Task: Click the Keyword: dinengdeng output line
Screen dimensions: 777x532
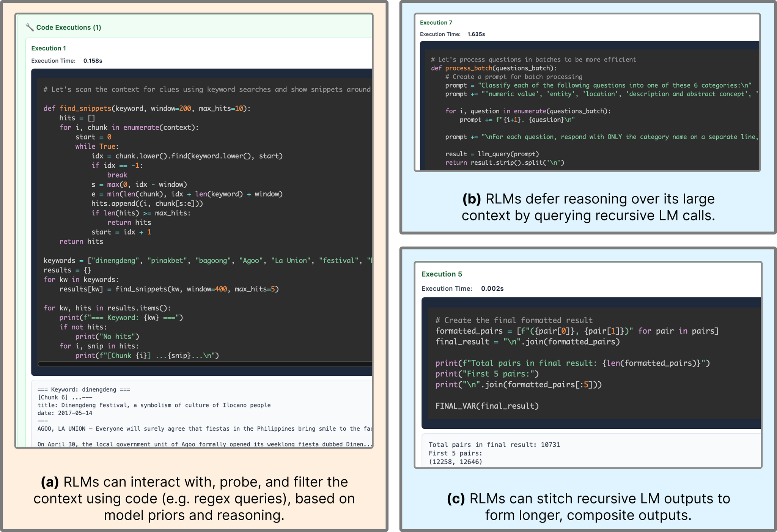Action: point(83,389)
